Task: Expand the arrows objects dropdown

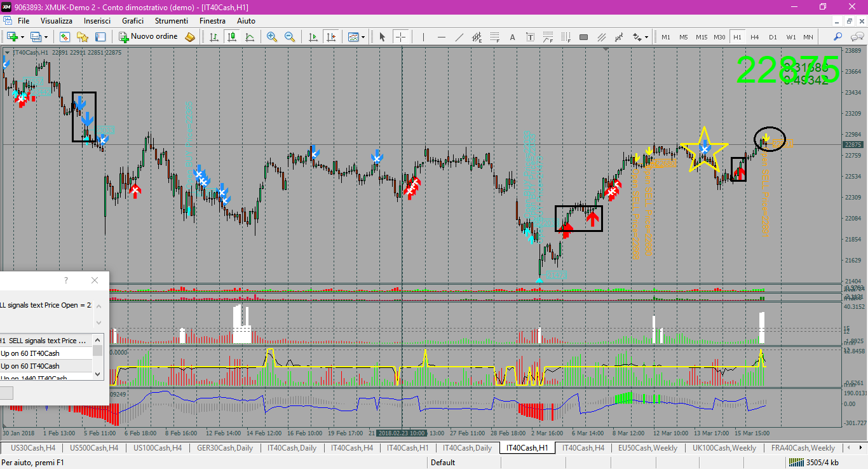Action: pos(646,37)
